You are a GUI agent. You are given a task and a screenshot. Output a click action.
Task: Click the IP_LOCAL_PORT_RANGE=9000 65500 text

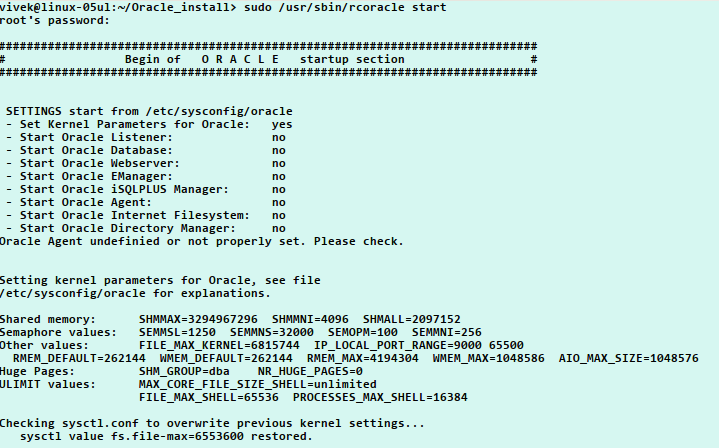(x=419, y=345)
